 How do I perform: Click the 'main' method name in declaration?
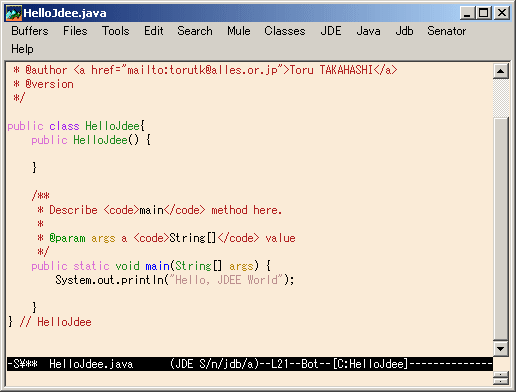click(157, 266)
